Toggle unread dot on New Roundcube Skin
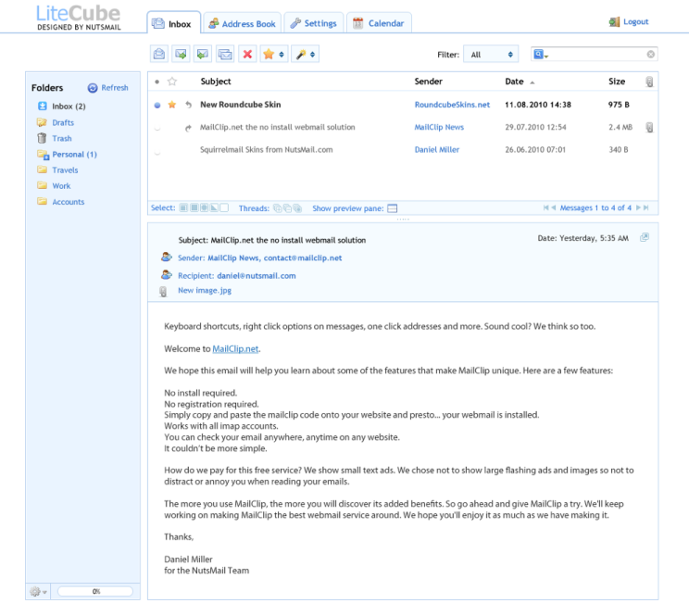Screen dimensions: 689x616 [157, 105]
